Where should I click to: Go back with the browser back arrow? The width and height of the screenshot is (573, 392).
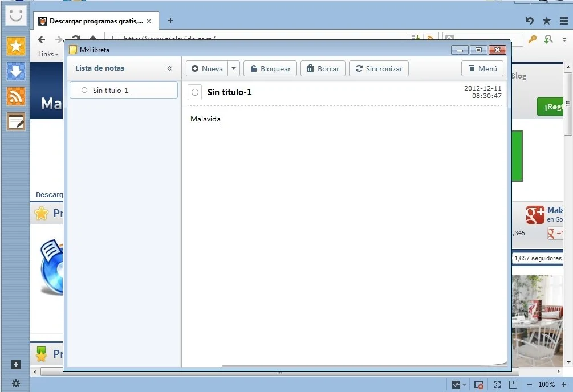(42, 39)
